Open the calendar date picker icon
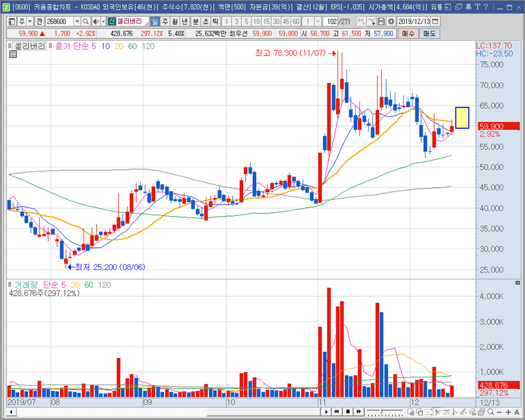The height and width of the screenshot is (420, 525). coord(435,22)
